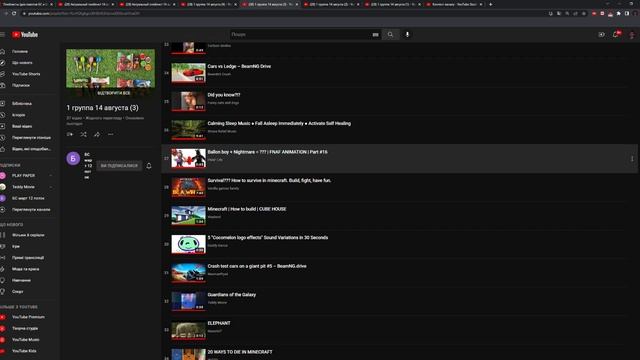Open playlist more options (three dots)

pyautogui.click(x=111, y=134)
